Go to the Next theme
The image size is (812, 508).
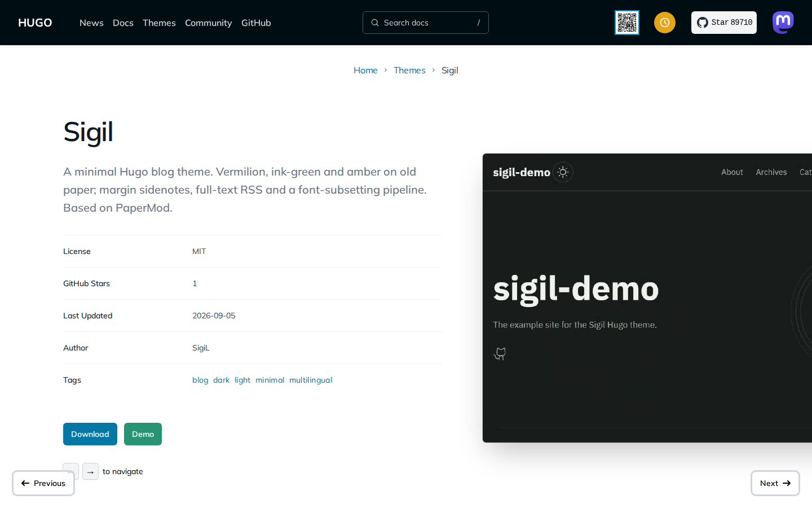pos(775,483)
